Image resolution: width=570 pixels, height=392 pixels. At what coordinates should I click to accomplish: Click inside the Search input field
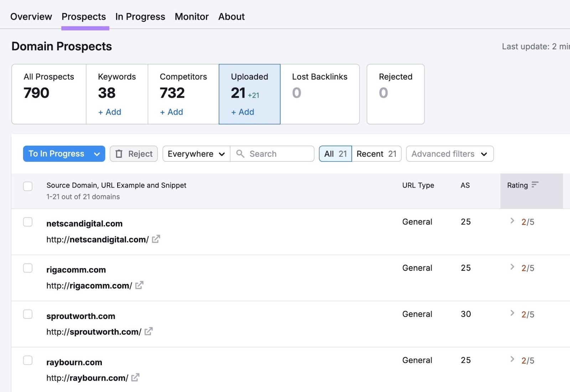[274, 154]
